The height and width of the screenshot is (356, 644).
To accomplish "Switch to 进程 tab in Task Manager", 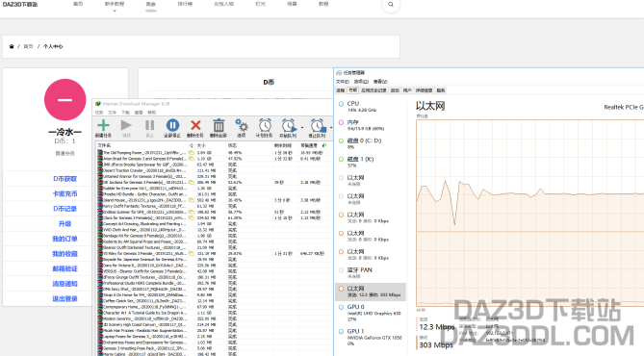I will (341, 90).
